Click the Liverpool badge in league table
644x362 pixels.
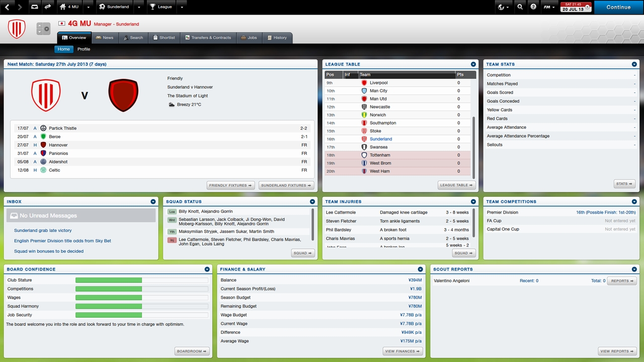tap(364, 82)
